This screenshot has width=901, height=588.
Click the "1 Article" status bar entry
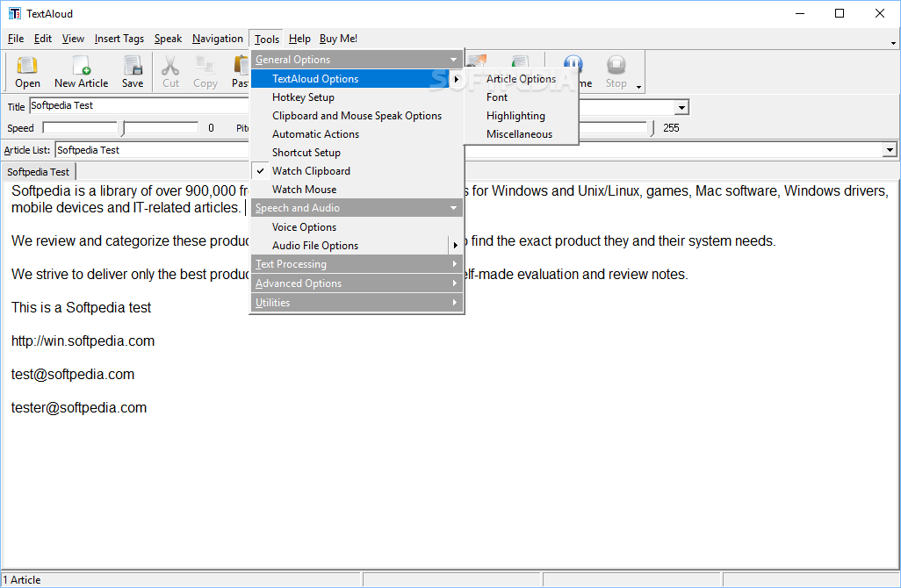(22, 580)
